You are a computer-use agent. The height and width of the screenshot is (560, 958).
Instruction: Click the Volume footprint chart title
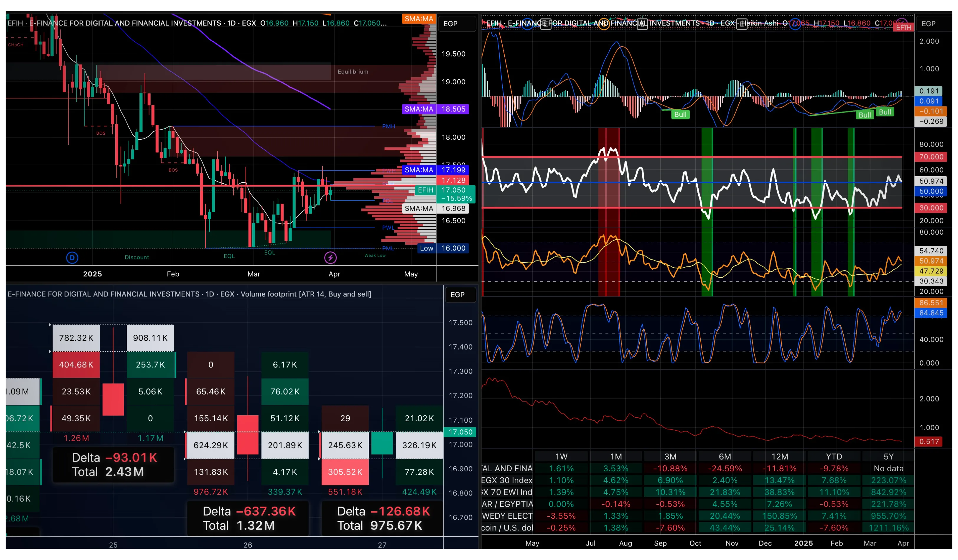(189, 294)
